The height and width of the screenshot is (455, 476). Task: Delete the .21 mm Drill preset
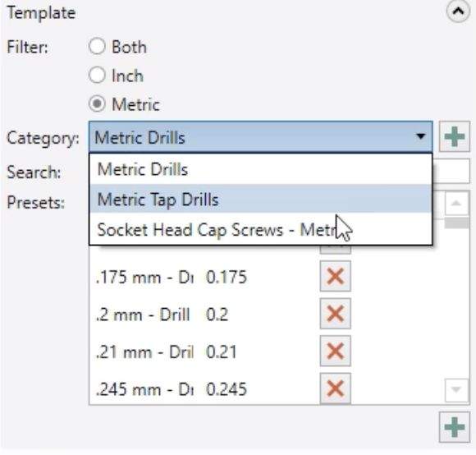tap(335, 351)
